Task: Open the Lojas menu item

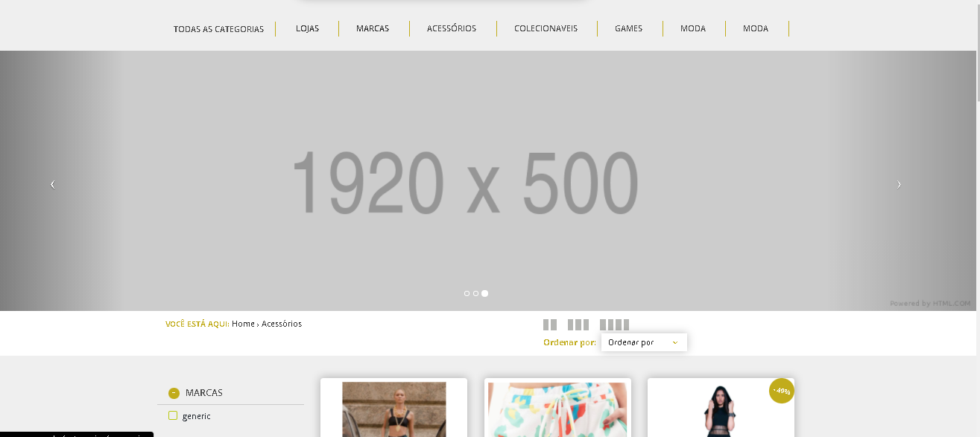Action: pyautogui.click(x=307, y=28)
